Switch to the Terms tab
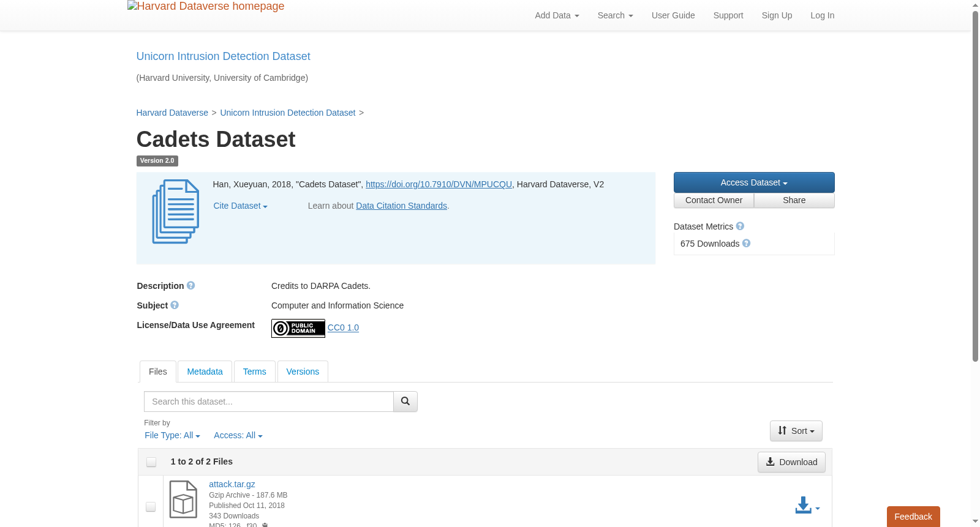Screen dimensions: 980x527 (x=254, y=372)
